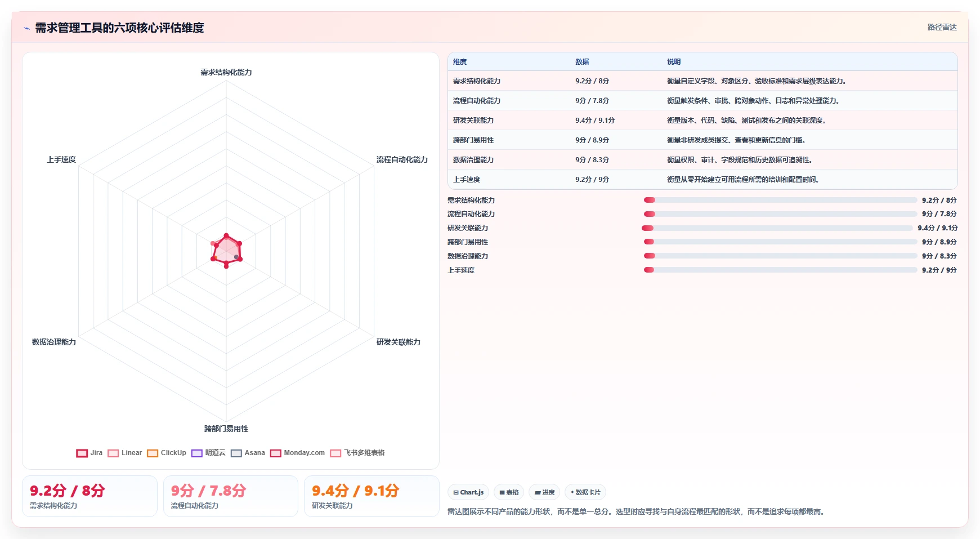The image size is (980, 539).
Task: Toggle the ClickUp legend entry
Action: pos(167,453)
